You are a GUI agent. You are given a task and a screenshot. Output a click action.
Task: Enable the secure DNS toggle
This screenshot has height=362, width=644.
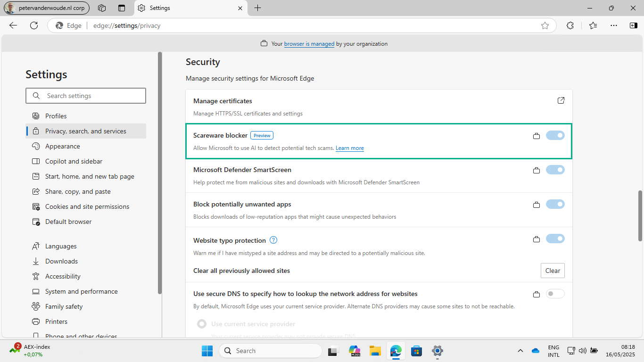point(555,294)
